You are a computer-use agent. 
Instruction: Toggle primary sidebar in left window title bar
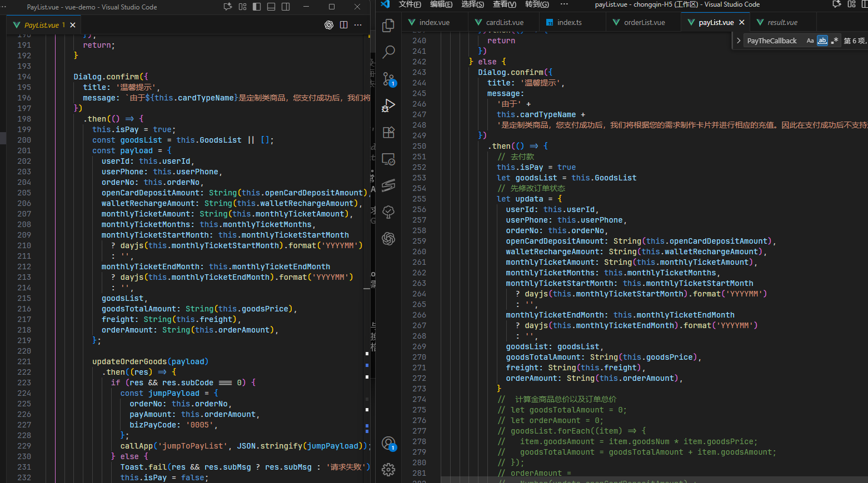pyautogui.click(x=257, y=7)
